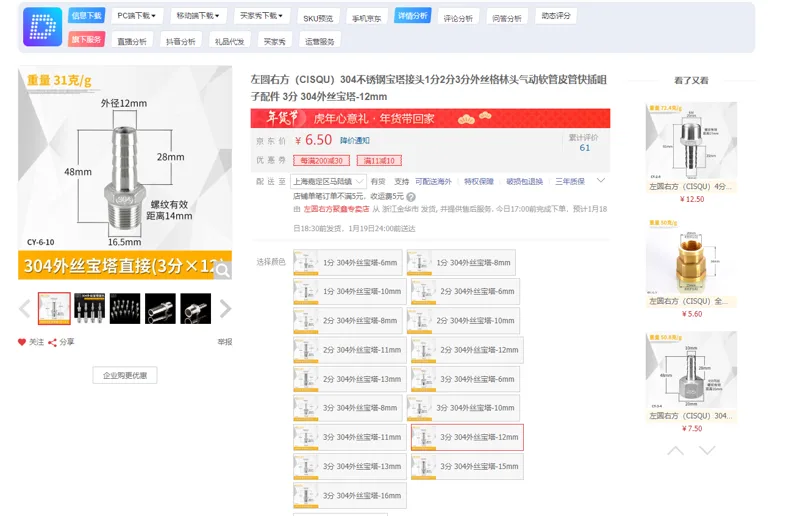Open 问答分析 in plugin toolbar
This screenshot has width=800, height=516.
(507, 18)
